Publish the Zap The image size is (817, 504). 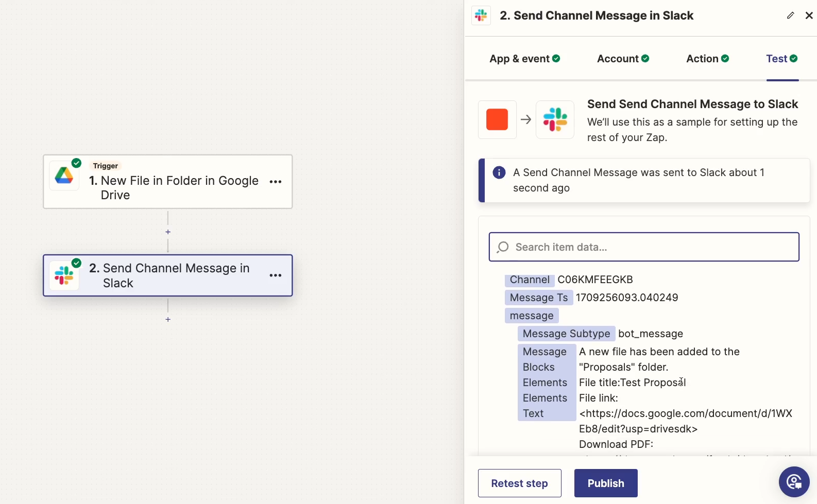click(606, 483)
